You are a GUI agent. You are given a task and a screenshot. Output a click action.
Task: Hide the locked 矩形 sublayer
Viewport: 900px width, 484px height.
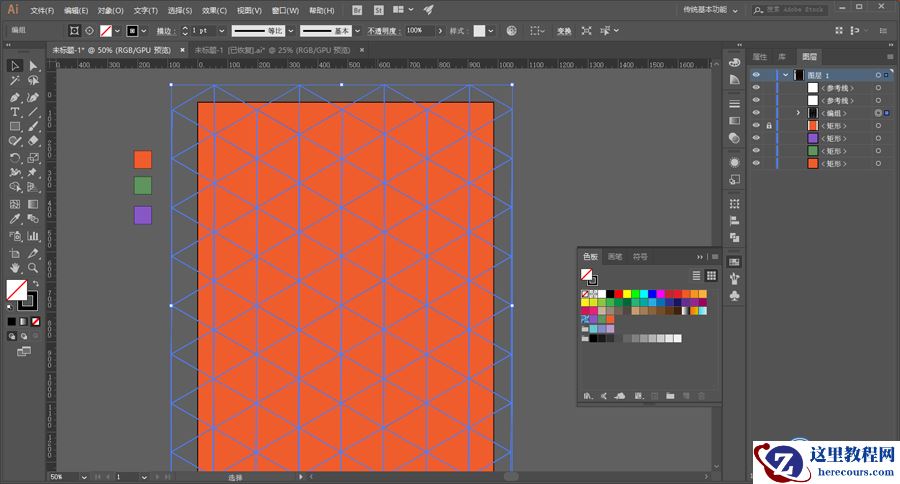click(757, 126)
